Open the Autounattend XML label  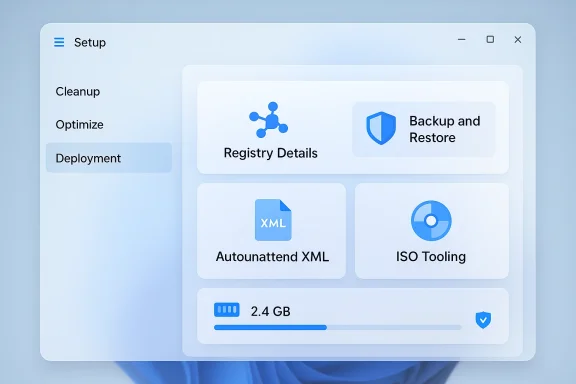click(x=272, y=256)
